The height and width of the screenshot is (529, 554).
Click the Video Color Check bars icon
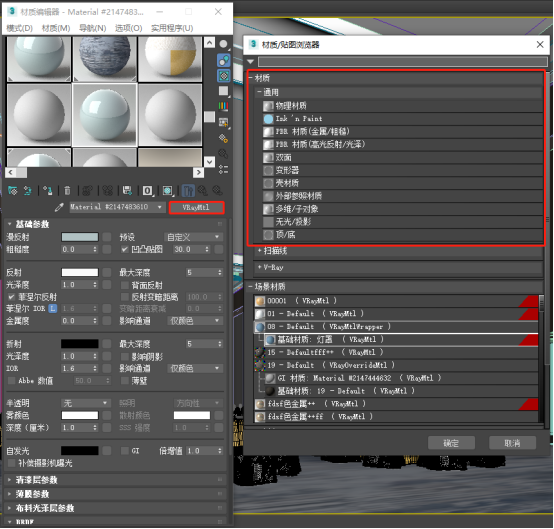click(223, 106)
